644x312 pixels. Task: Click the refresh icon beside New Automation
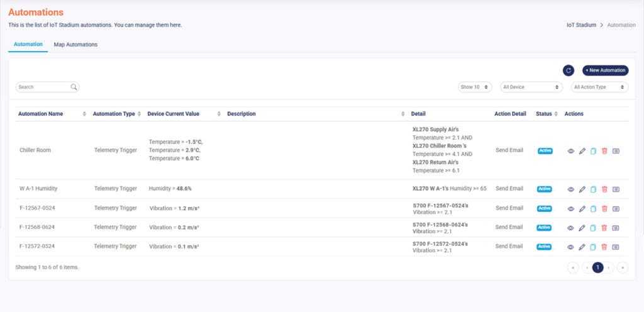pos(568,70)
